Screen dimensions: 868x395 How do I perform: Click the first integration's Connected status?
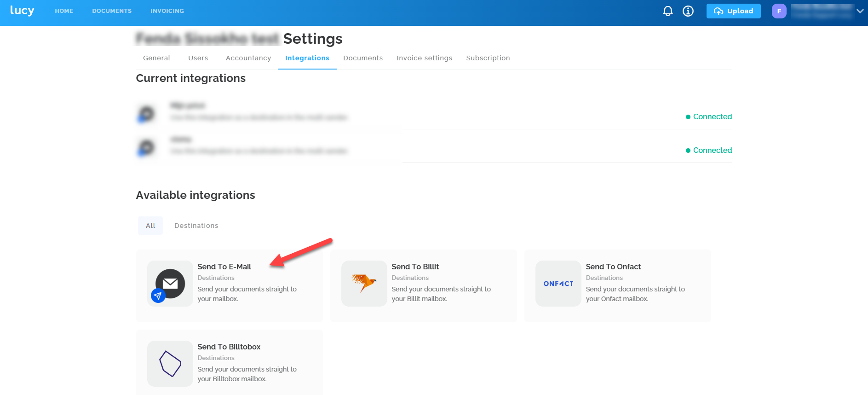pyautogui.click(x=709, y=117)
